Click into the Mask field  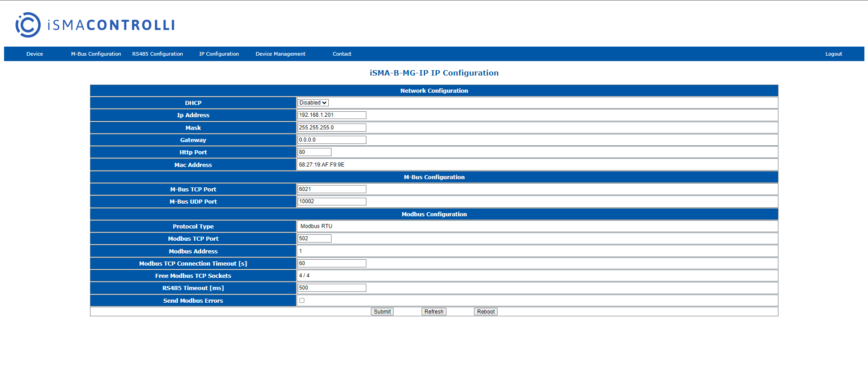(x=332, y=128)
